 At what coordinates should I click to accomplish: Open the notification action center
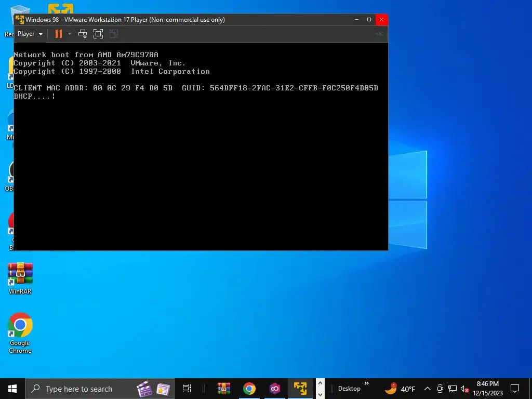(515, 389)
